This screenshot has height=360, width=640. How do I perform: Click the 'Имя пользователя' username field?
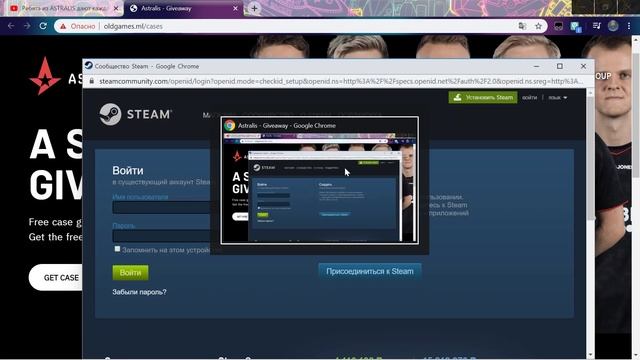(x=162, y=207)
